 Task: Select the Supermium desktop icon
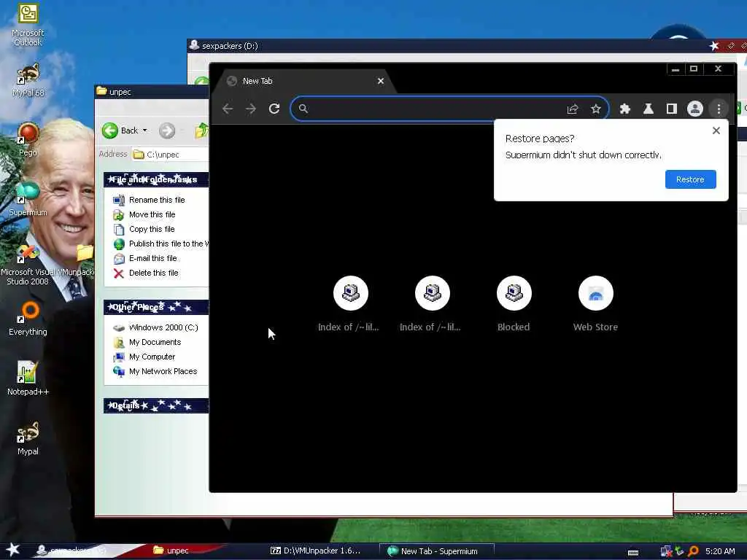pyautogui.click(x=28, y=200)
